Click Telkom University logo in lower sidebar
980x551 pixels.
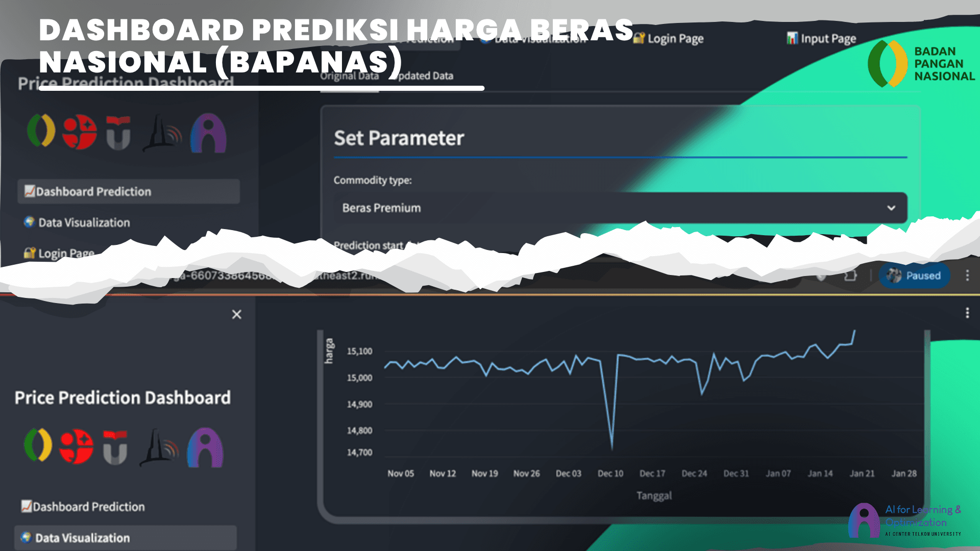[115, 447]
